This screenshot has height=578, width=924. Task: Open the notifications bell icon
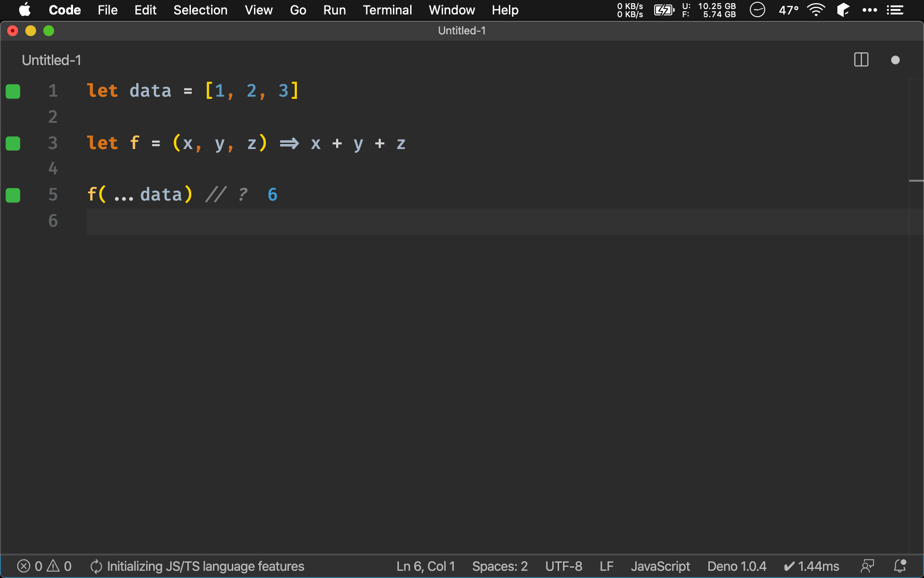pos(900,566)
